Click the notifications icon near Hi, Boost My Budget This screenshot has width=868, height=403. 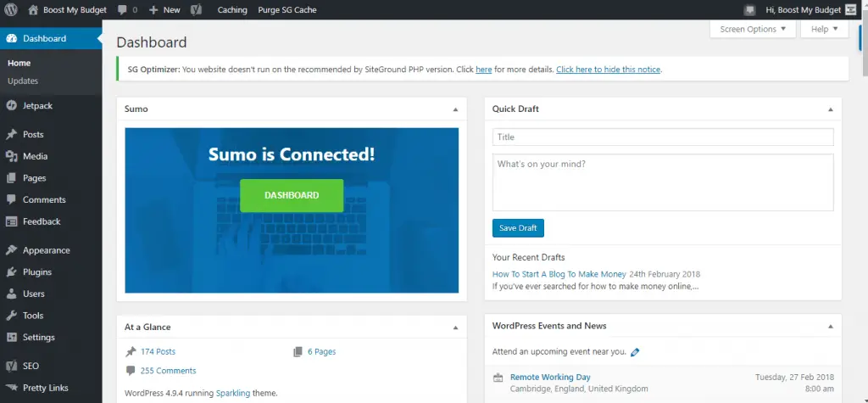[x=750, y=10]
